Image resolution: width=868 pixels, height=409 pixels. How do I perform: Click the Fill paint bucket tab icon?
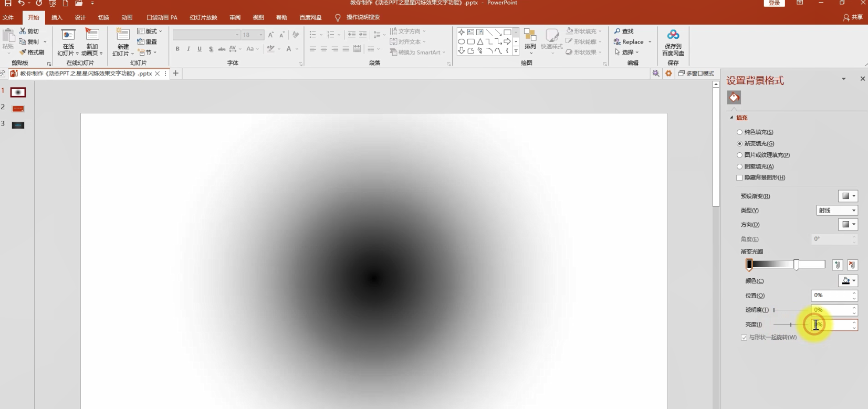(x=734, y=97)
